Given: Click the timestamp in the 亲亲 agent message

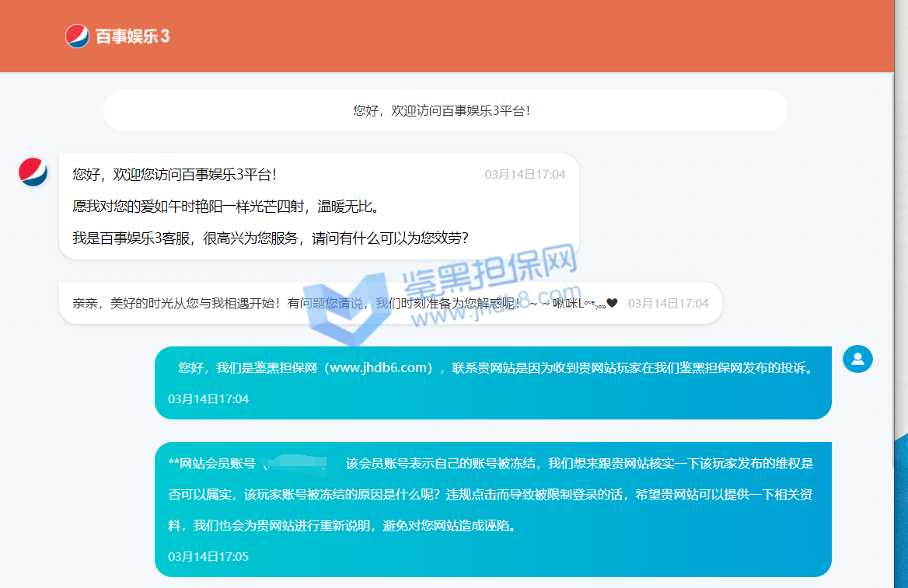Looking at the screenshot, I should coord(668,303).
